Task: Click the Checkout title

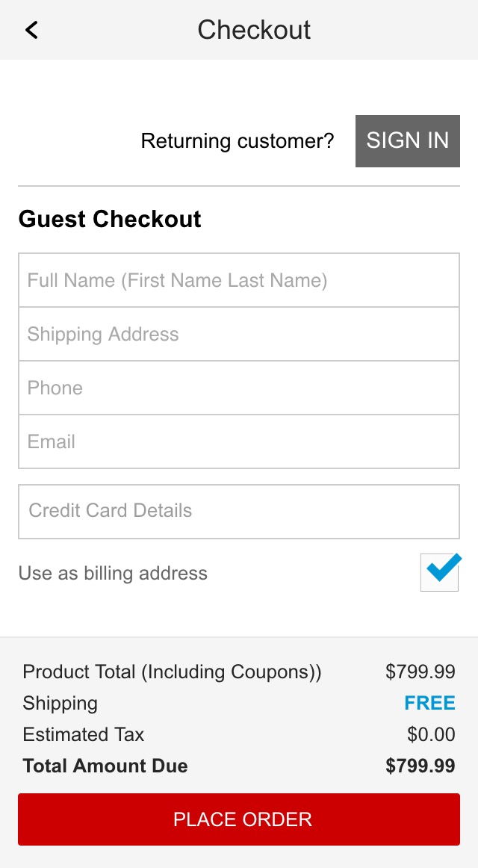Action: [254, 29]
